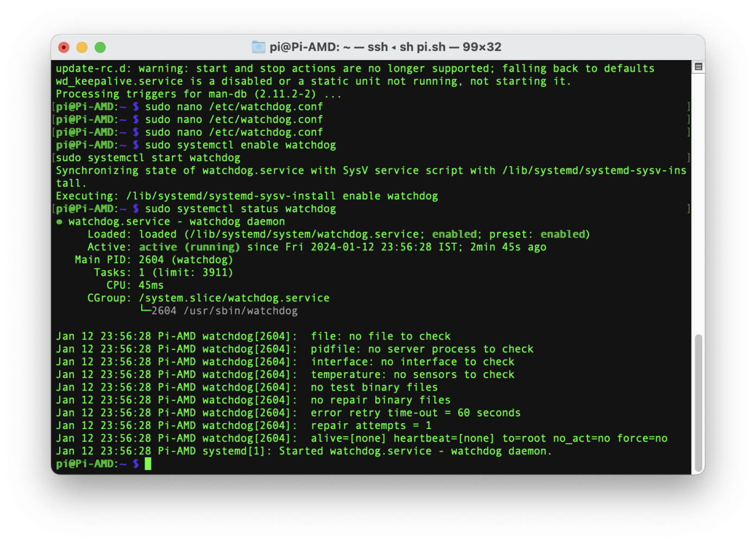The height and width of the screenshot is (542, 756).
Task: Click the first sudo nano watchdog.conf command
Action: (234, 106)
